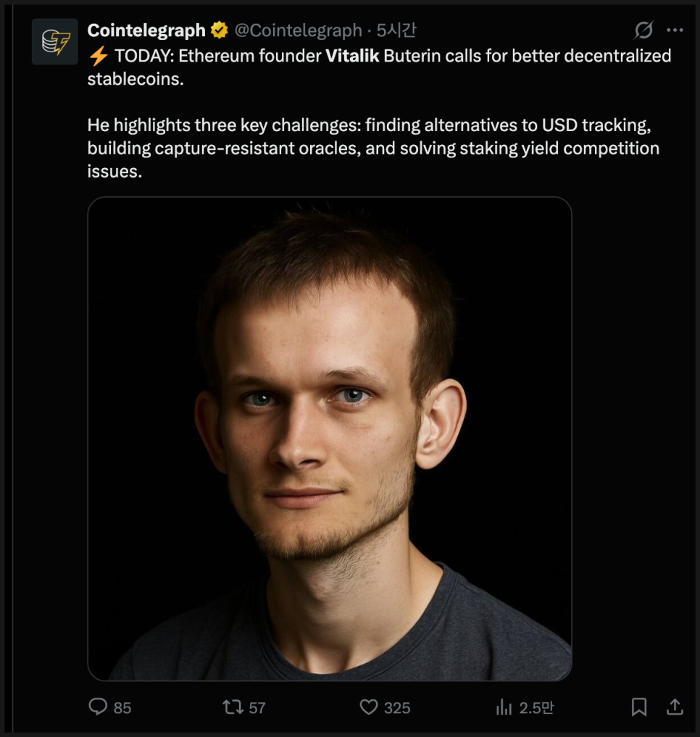Click the 5시간 post timestamp
This screenshot has width=700, height=737.
click(396, 30)
